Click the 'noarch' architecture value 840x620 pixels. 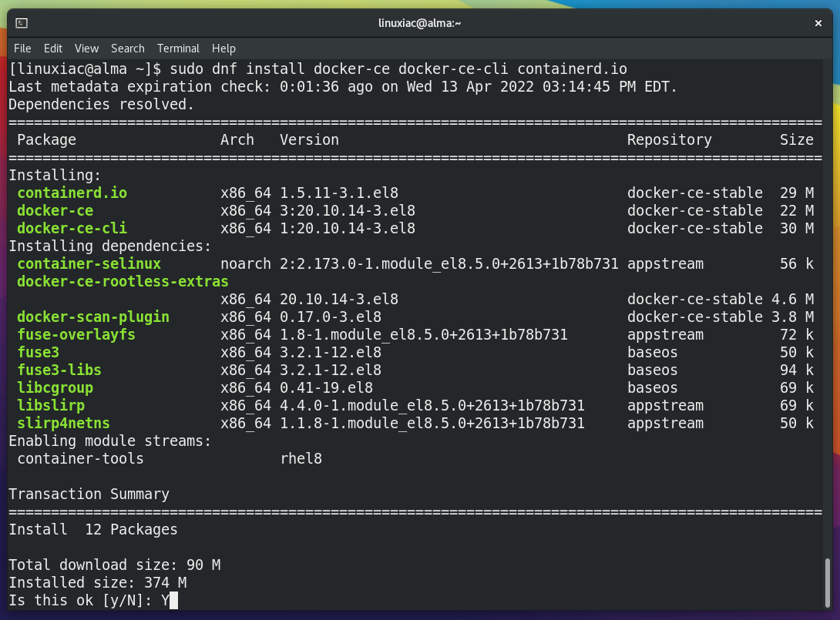click(x=246, y=263)
